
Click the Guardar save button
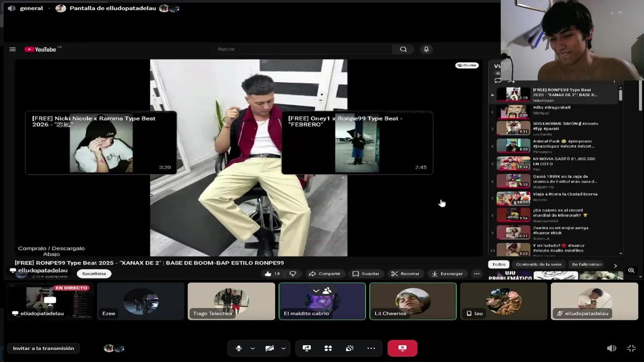click(366, 274)
